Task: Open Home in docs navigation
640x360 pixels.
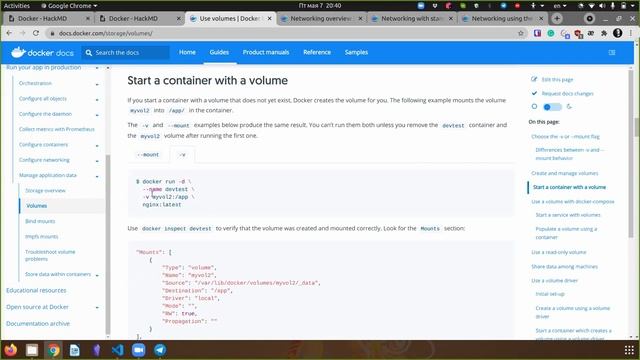Action: 187,52
